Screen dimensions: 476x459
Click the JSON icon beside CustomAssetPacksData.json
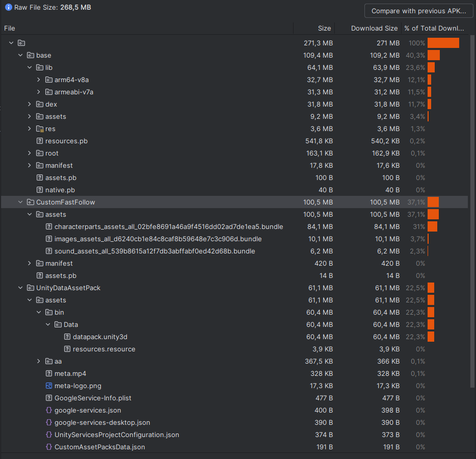click(48, 447)
